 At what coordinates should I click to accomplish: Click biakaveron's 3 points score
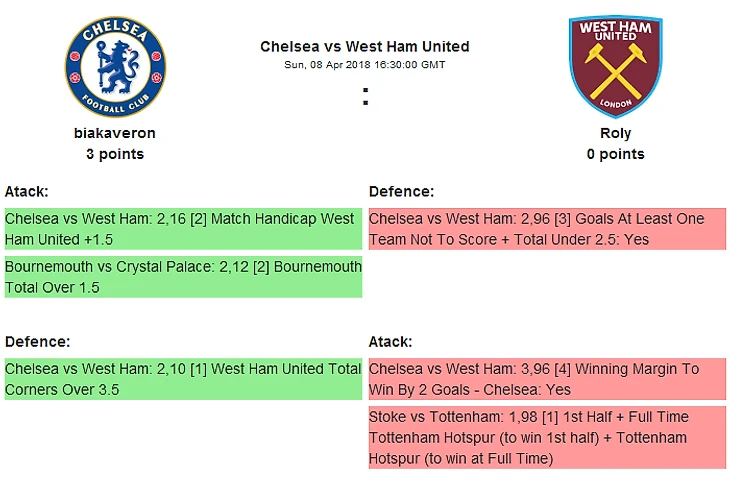tap(115, 154)
